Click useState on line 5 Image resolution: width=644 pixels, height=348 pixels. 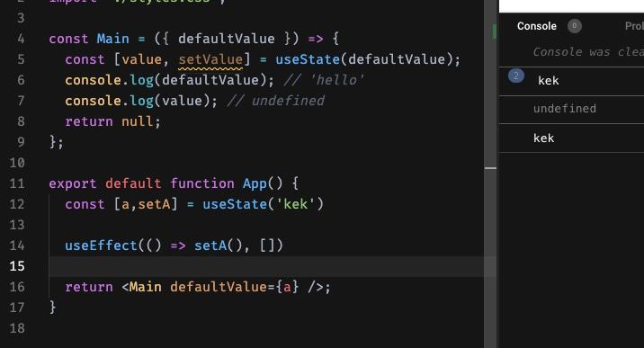tap(308, 60)
